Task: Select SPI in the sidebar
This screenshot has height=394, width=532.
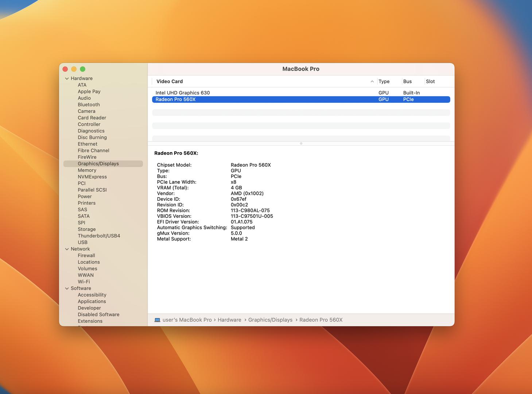Action: tap(81, 223)
